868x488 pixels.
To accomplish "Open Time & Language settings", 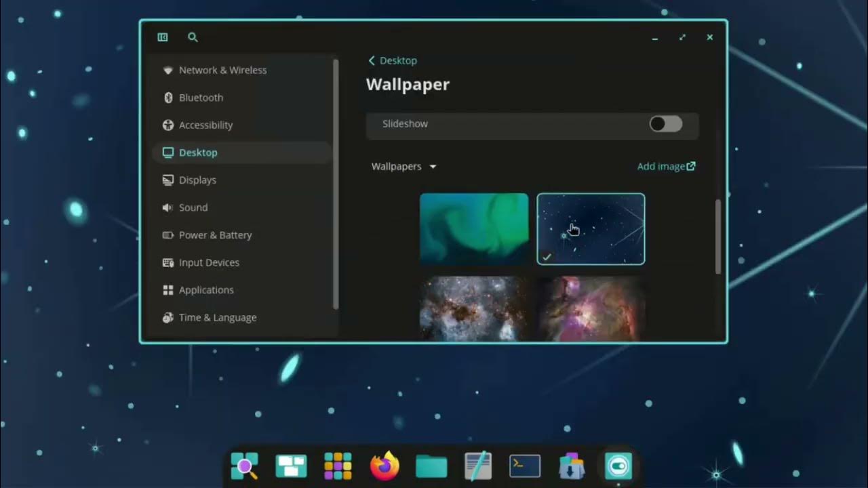I will point(218,317).
